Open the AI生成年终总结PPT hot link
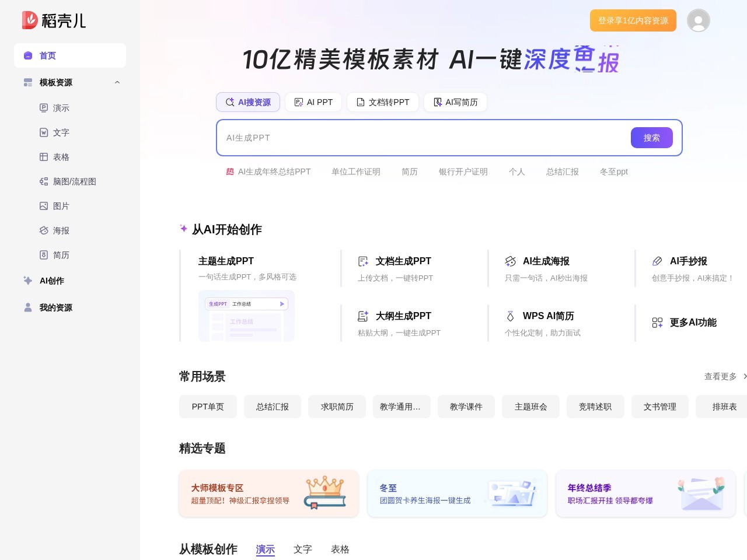Screen dimensions: 747x560 pos(274,171)
